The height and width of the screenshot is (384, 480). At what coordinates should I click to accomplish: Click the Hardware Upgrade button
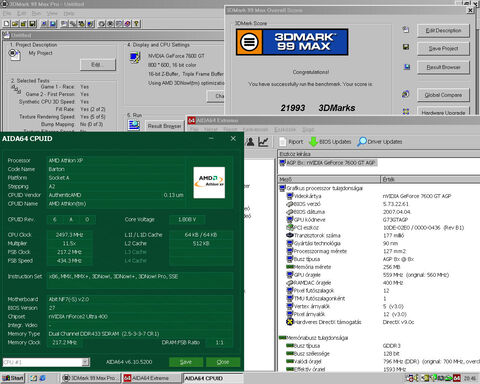443,111
